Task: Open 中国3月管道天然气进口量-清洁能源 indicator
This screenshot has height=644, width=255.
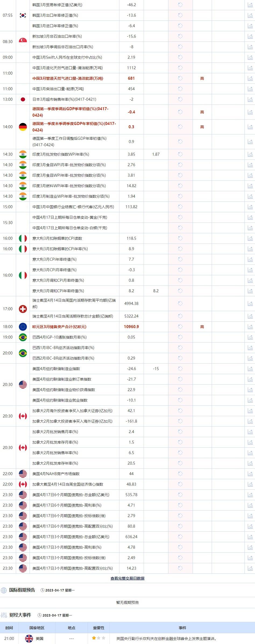Action: click(x=68, y=78)
